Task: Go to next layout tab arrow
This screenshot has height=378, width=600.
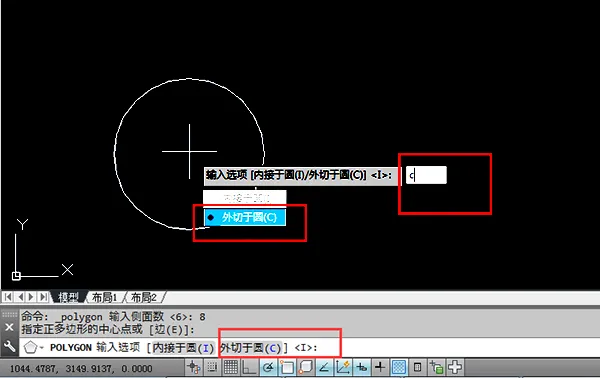Action: point(31,297)
